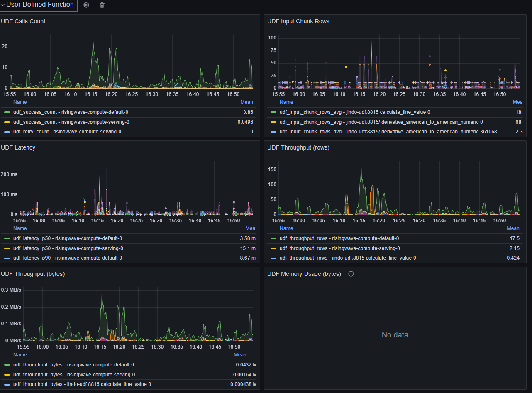Click mean value 2.15 in Throughput rows legend
The image size is (532, 393).
pos(515,248)
